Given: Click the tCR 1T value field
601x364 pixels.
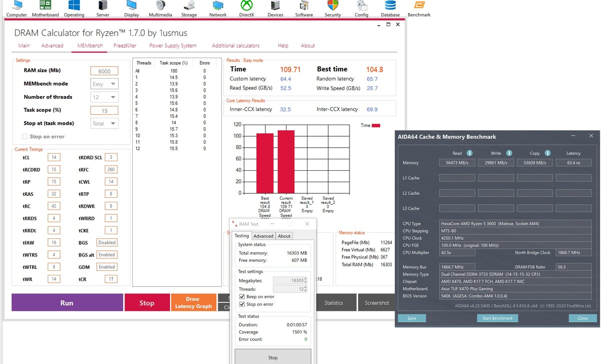Looking at the screenshot, I should point(111,279).
